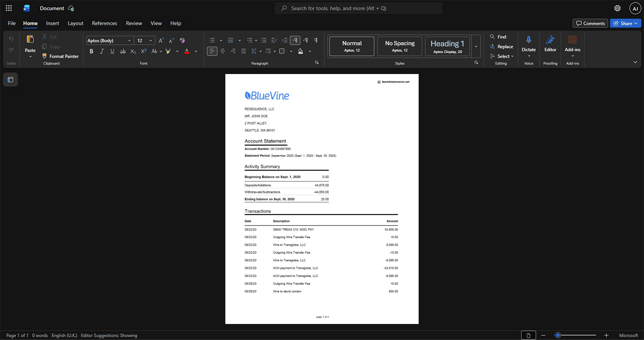
Task: Switch to page view icon in status bar
Action: coord(528,335)
